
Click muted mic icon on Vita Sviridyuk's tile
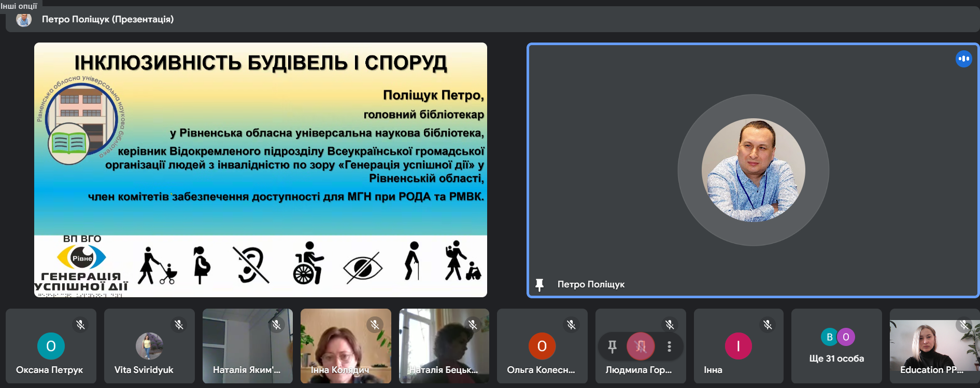pyautogui.click(x=179, y=325)
